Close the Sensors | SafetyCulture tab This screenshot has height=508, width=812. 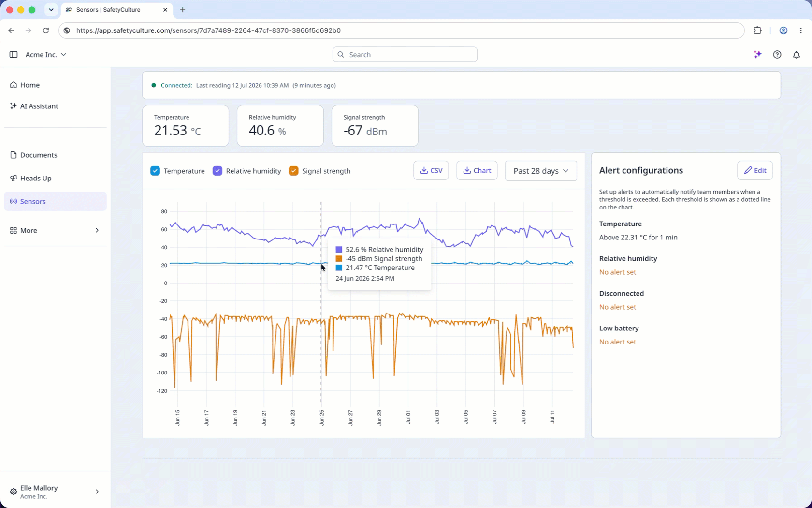pyautogui.click(x=165, y=10)
